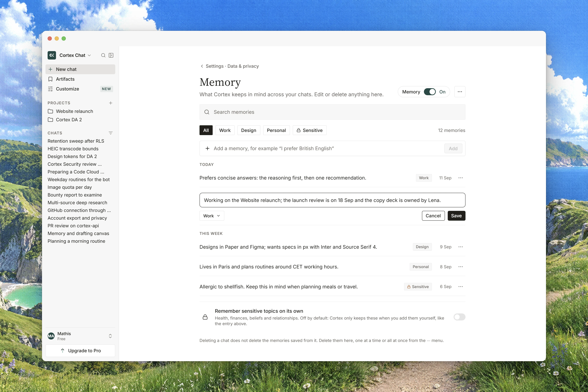This screenshot has height=392, width=588.
Task: Open the chat 'Memory and drafting canvas'
Action: pyautogui.click(x=78, y=233)
